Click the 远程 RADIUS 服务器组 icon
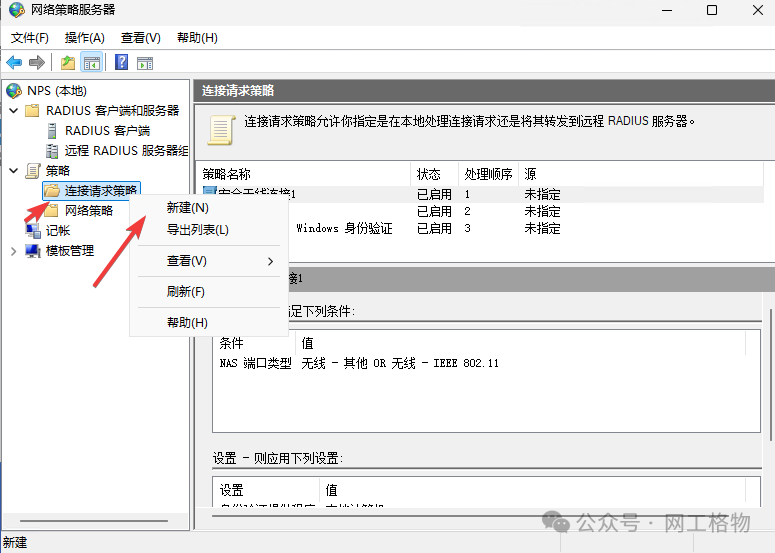Viewport: 775px width, 553px height. [51, 151]
